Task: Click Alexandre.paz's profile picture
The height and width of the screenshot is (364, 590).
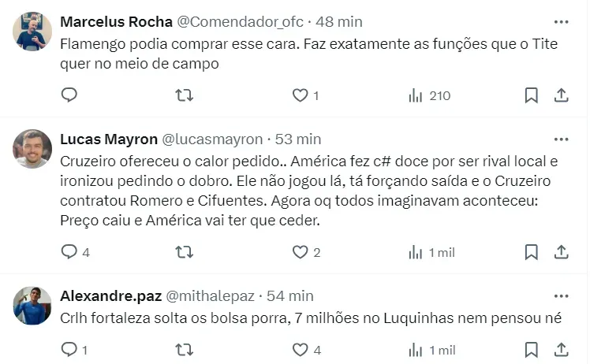Action: tap(33, 306)
